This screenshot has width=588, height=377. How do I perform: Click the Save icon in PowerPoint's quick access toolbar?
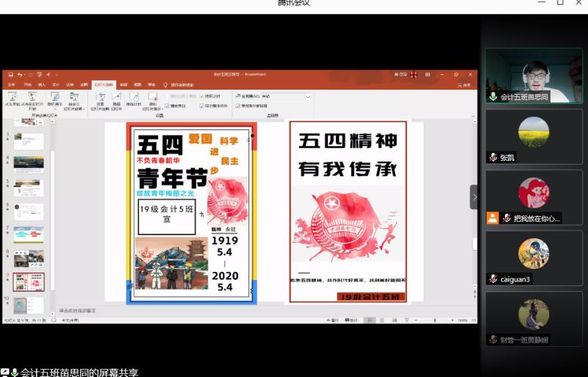[11, 75]
